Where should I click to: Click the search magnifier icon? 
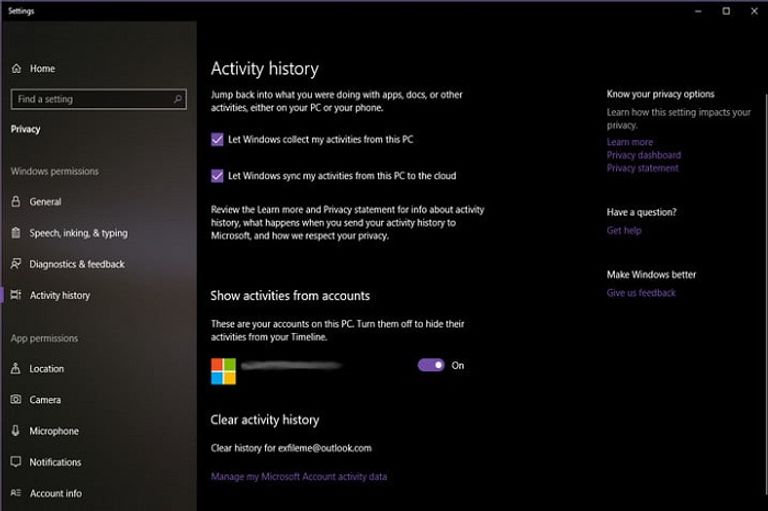coord(178,99)
